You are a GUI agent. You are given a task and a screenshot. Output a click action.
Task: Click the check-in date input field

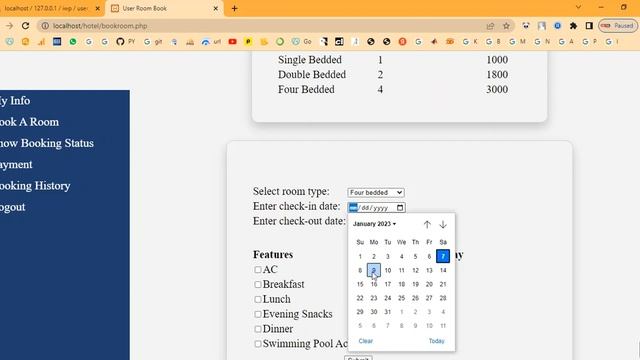pos(376,207)
